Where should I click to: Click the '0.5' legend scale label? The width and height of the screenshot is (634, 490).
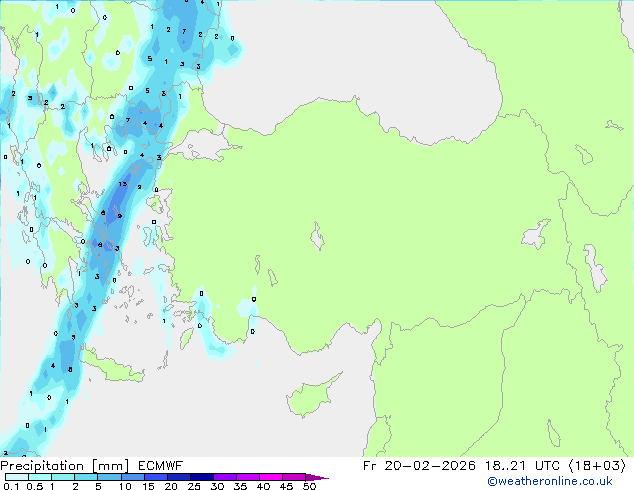pyautogui.click(x=35, y=486)
